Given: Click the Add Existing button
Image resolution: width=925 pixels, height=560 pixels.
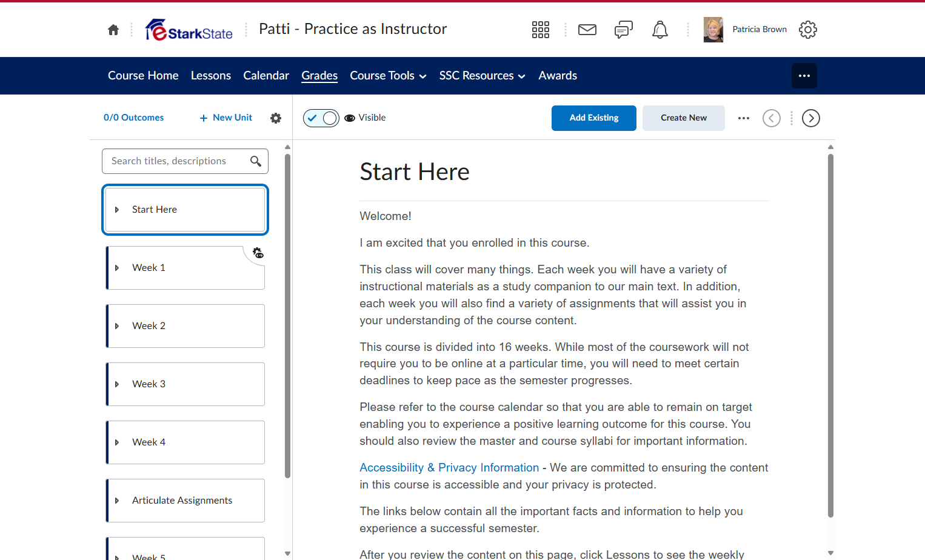Looking at the screenshot, I should click(x=594, y=118).
